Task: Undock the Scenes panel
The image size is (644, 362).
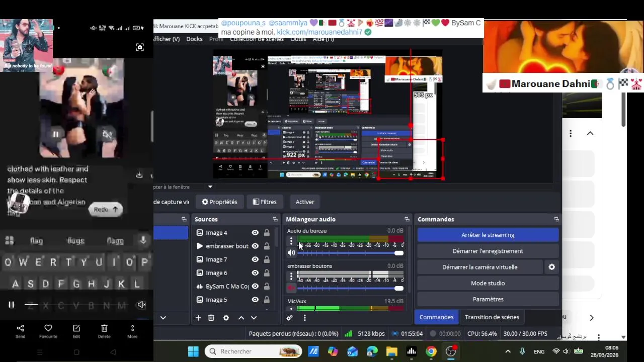Action: pos(184,219)
